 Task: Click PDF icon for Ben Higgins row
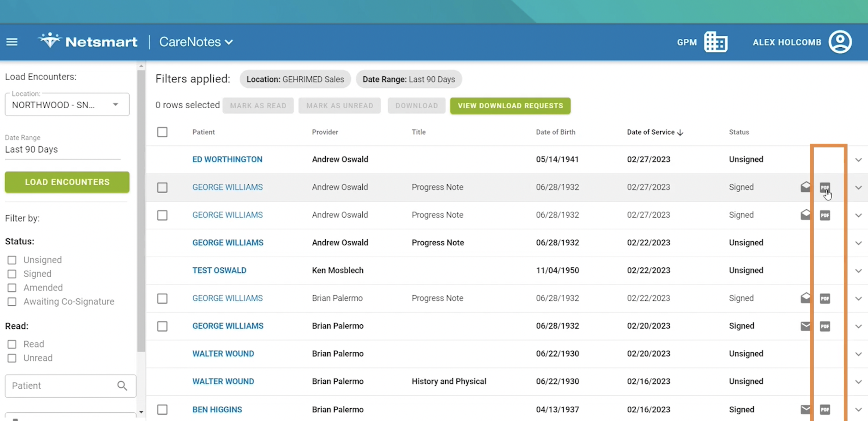point(825,410)
